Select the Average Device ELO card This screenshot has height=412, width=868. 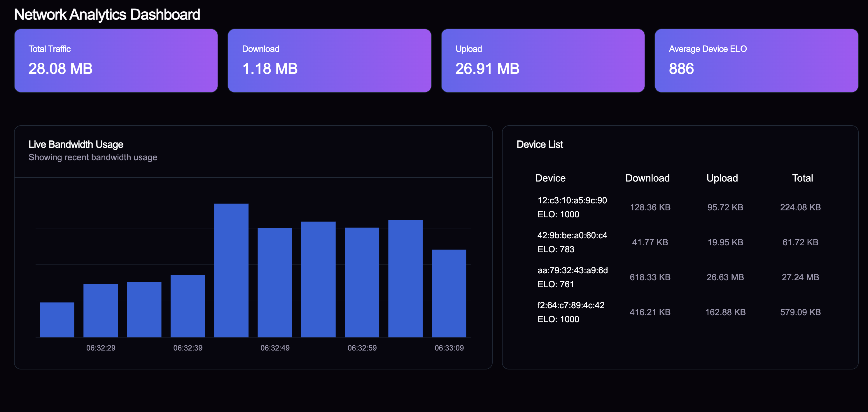point(756,61)
